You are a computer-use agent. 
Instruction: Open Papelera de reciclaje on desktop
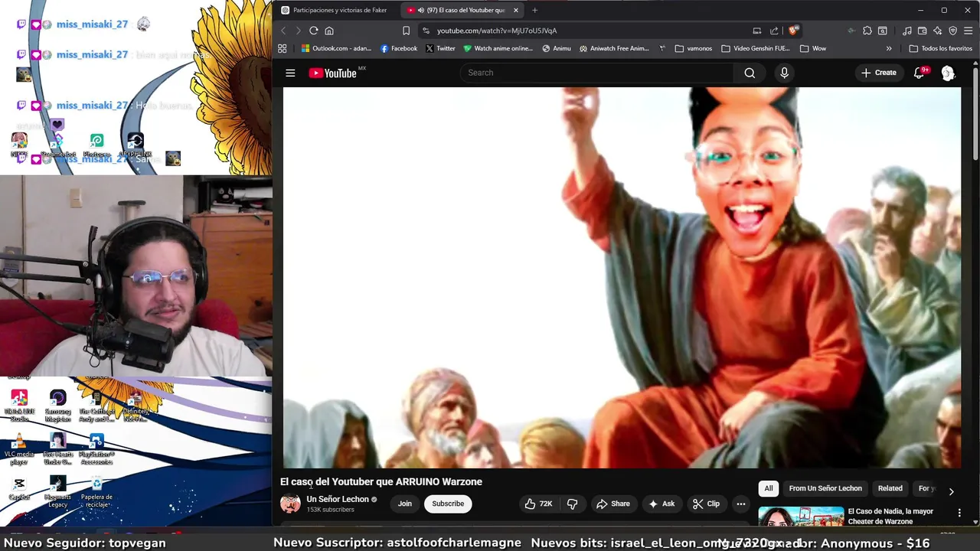tap(96, 492)
